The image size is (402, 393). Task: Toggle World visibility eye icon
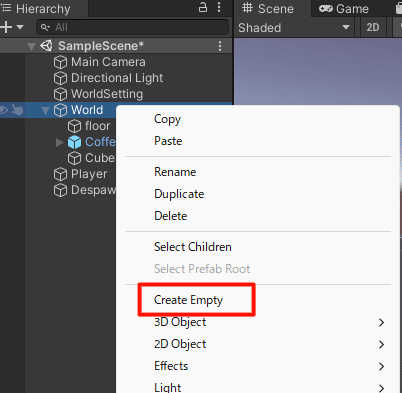click(4, 110)
